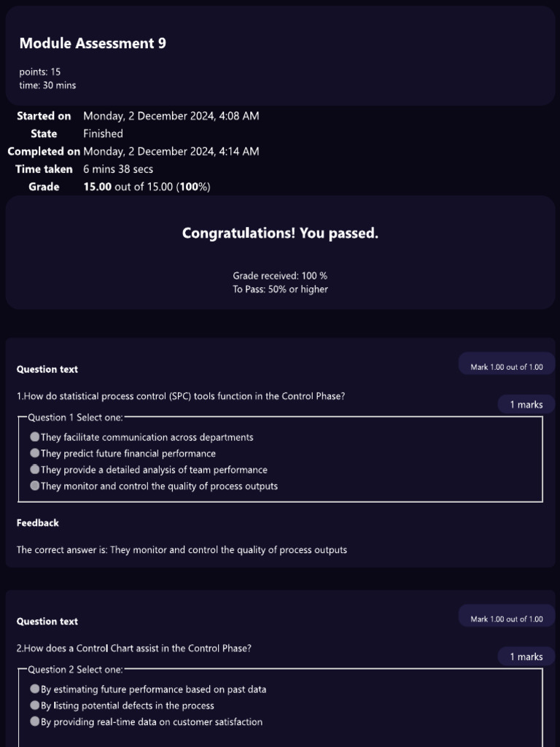560x747 pixels.
Task: Select 'They monitor and control the quality' option
Action: pyautogui.click(x=34, y=485)
